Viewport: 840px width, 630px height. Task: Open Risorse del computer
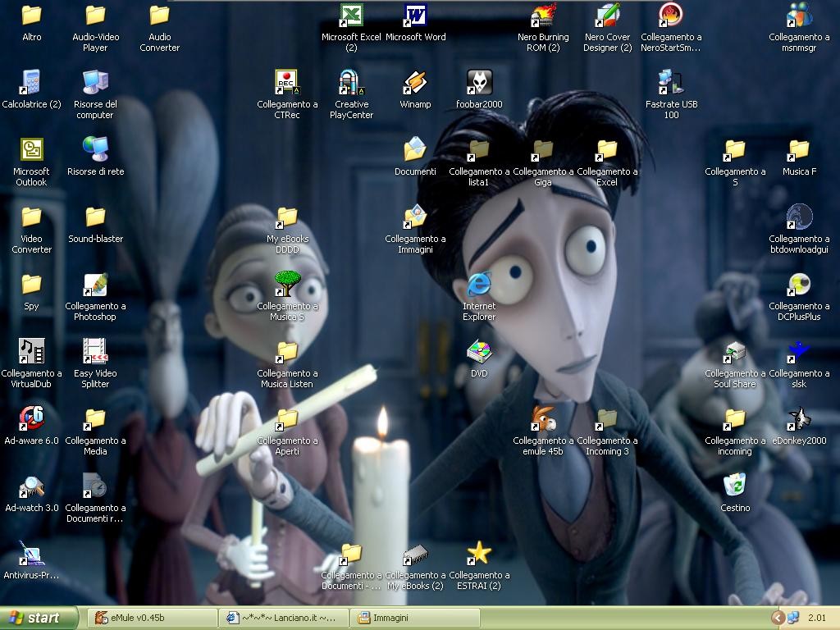(95, 83)
